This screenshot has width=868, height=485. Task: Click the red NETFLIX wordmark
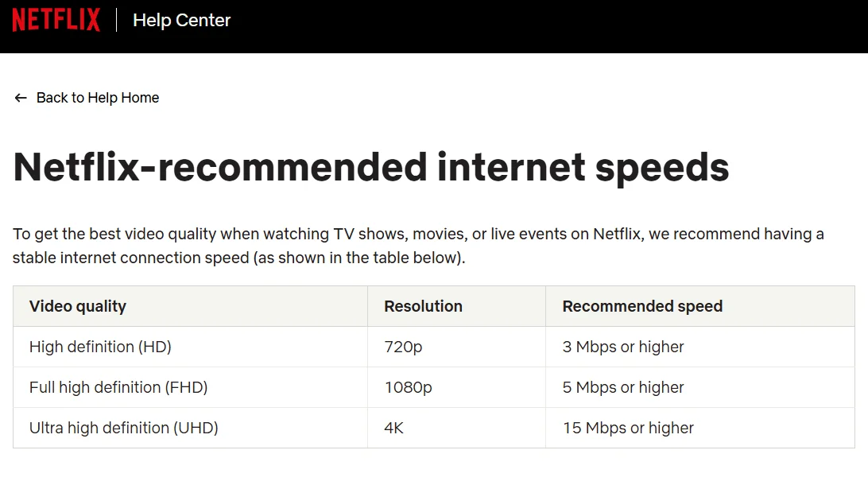56,20
